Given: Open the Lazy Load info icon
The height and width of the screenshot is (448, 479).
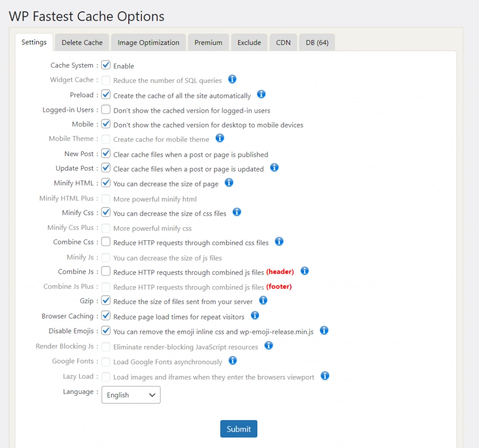Looking at the screenshot, I should 325,376.
